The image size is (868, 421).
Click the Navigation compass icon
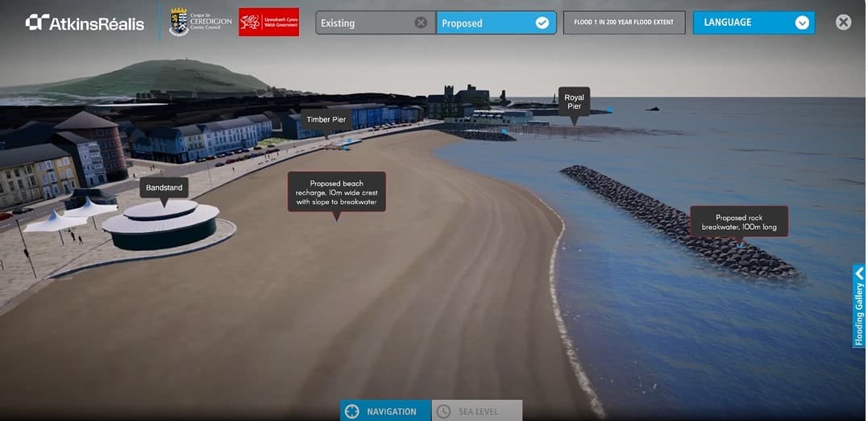[x=351, y=411]
